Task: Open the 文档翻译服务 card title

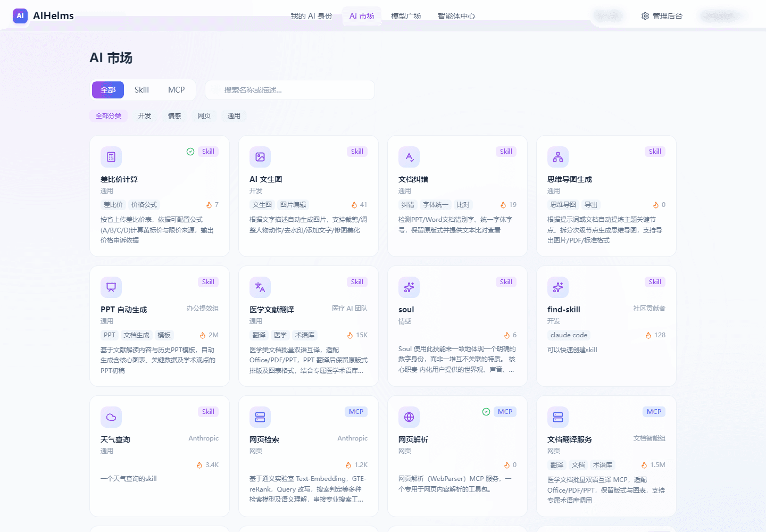Action: 570,439
